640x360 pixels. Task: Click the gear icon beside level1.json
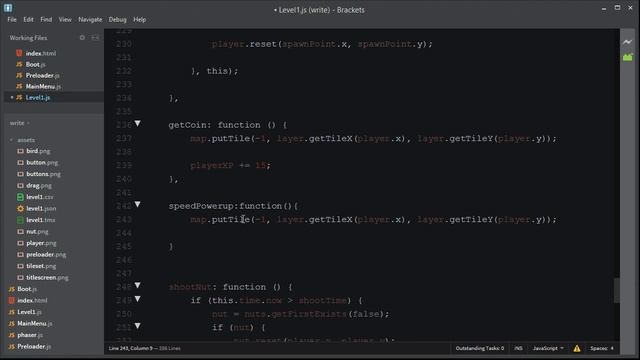pos(20,208)
